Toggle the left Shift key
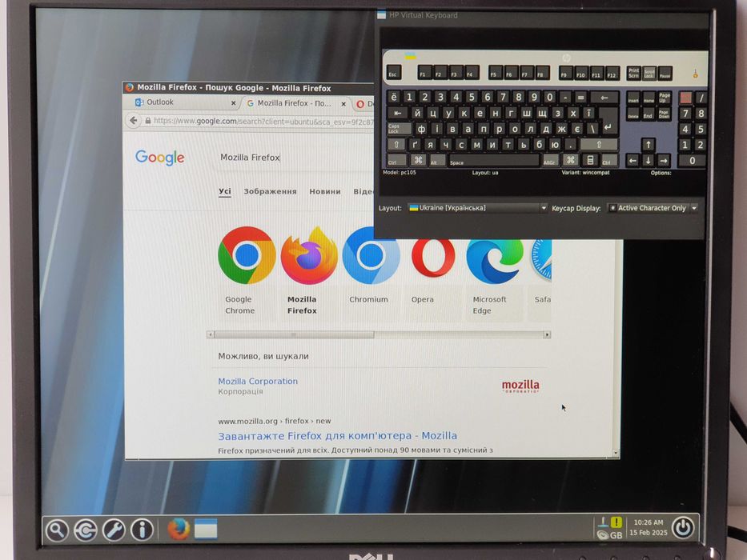 tap(396, 144)
